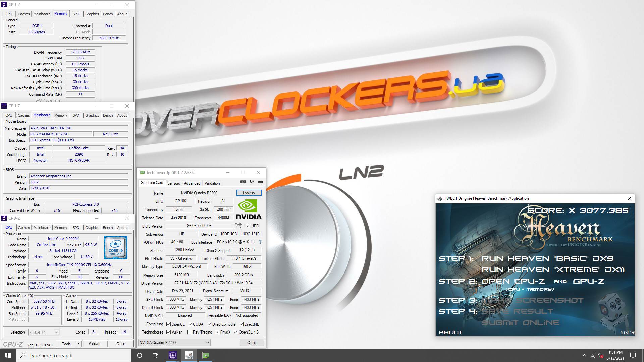The image size is (644, 362).
Task: Open the notification center icon
Action: pyautogui.click(x=633, y=355)
